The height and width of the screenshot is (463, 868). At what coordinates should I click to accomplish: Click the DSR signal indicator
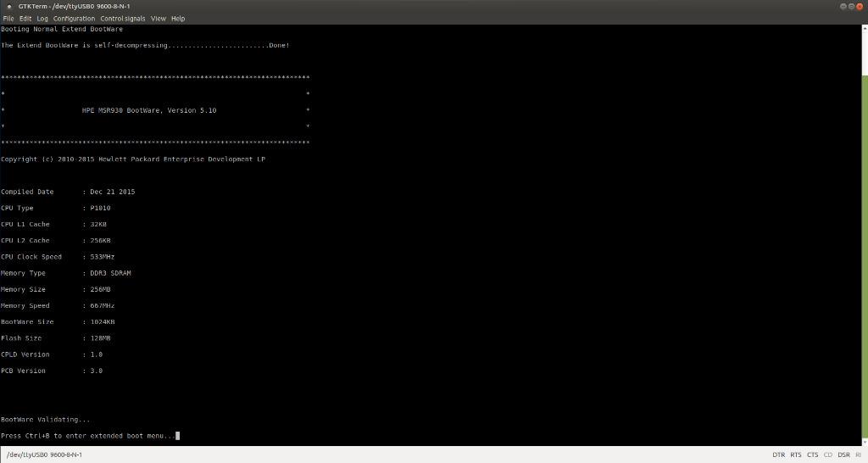coord(843,455)
